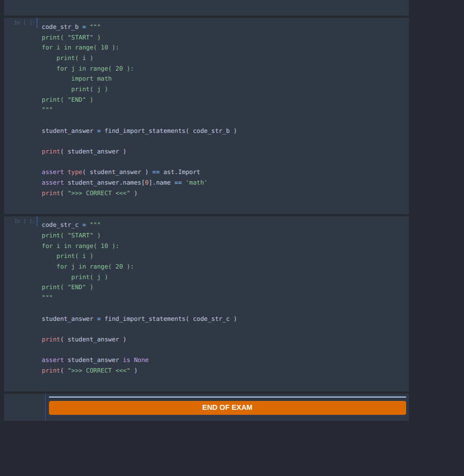Click the ast.Import text in the assert line

pos(181,172)
